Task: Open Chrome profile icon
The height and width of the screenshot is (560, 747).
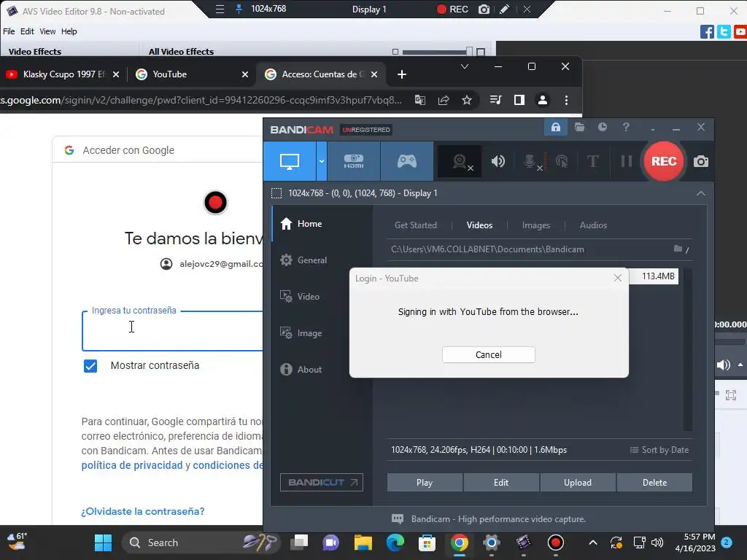Action: [x=543, y=100]
